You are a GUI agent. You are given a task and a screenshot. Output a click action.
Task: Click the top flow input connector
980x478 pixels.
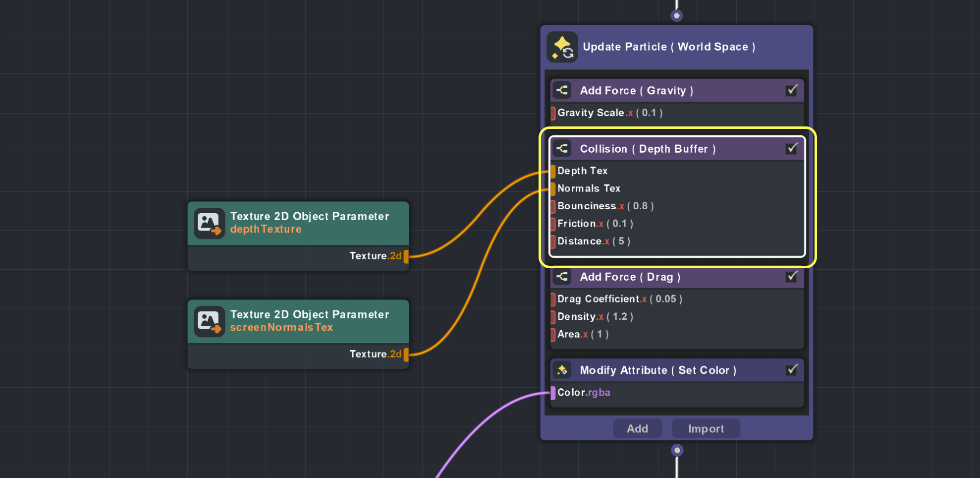(677, 16)
